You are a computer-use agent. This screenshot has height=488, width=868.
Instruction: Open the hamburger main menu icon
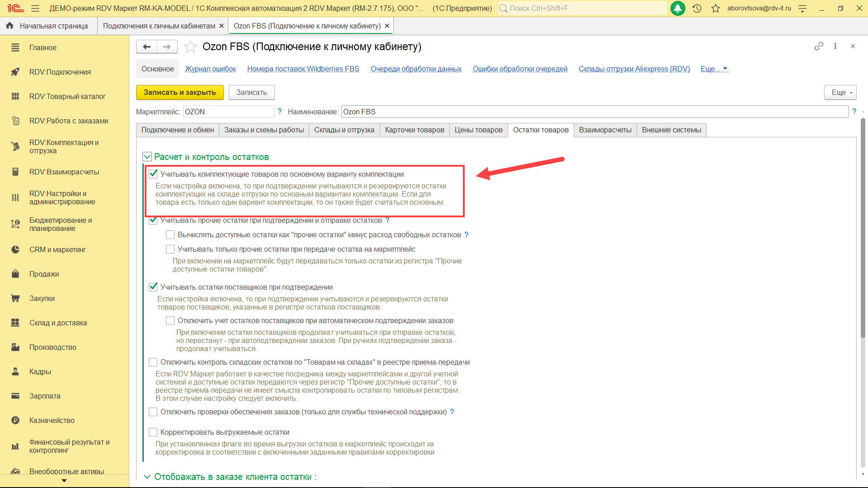[x=35, y=8]
